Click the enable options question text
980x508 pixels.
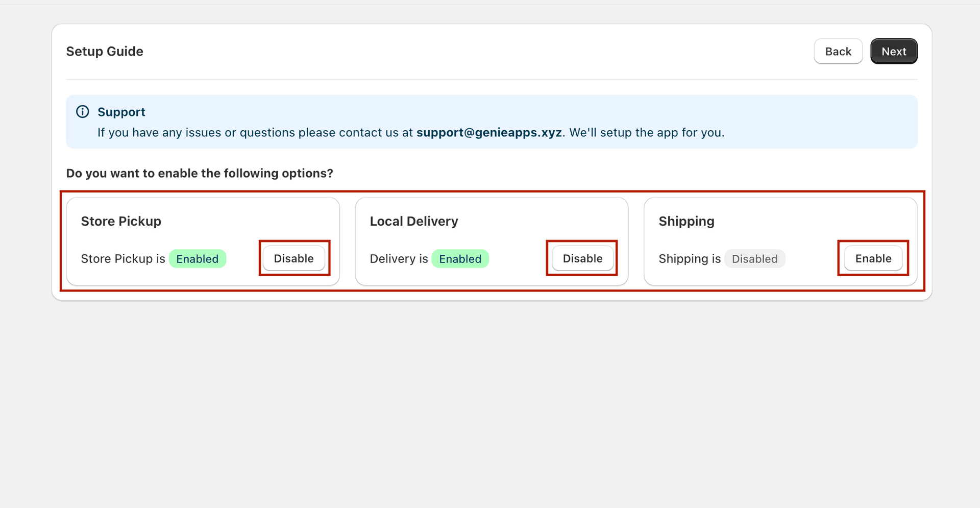(199, 173)
